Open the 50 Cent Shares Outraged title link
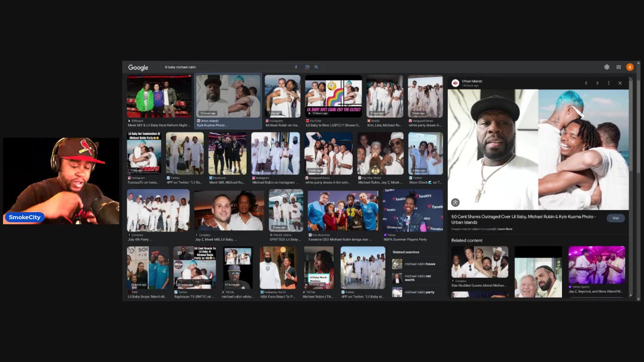The image size is (644, 362). [523, 219]
